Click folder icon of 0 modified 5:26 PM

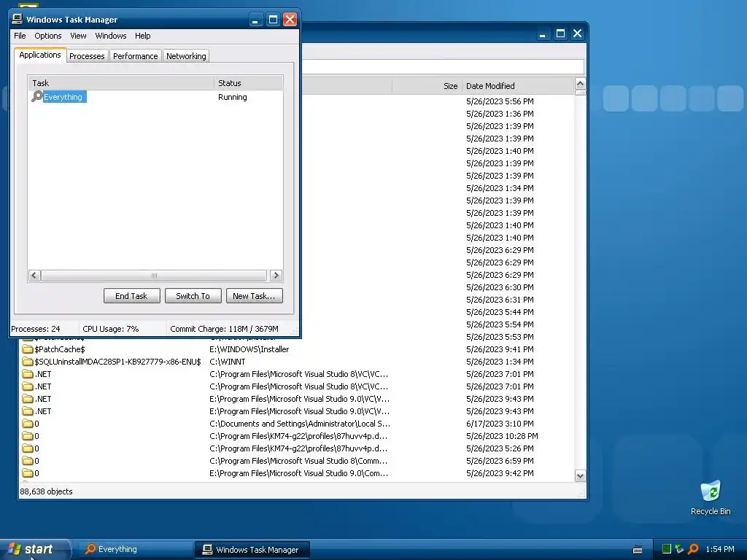click(28, 448)
